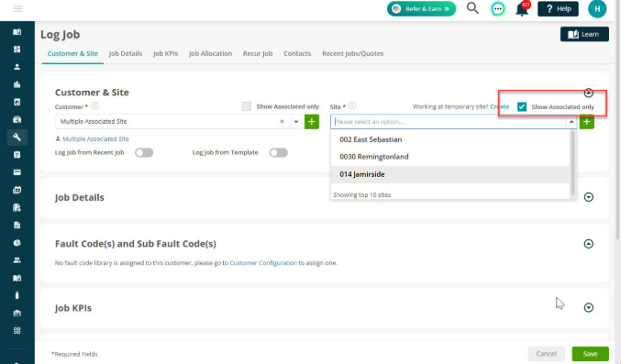Open the dashboard grid icon in sidebar
This screenshot has height=364, width=621.
17,50
